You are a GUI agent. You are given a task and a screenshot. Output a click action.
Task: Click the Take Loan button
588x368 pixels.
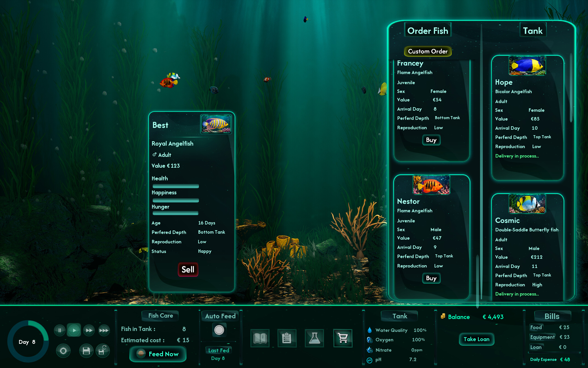point(476,339)
